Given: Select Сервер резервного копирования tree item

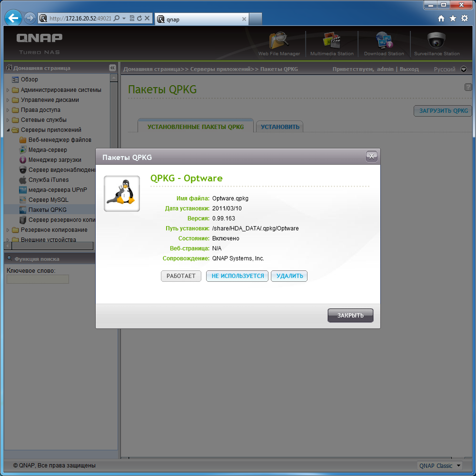Looking at the screenshot, I should click(x=62, y=219).
